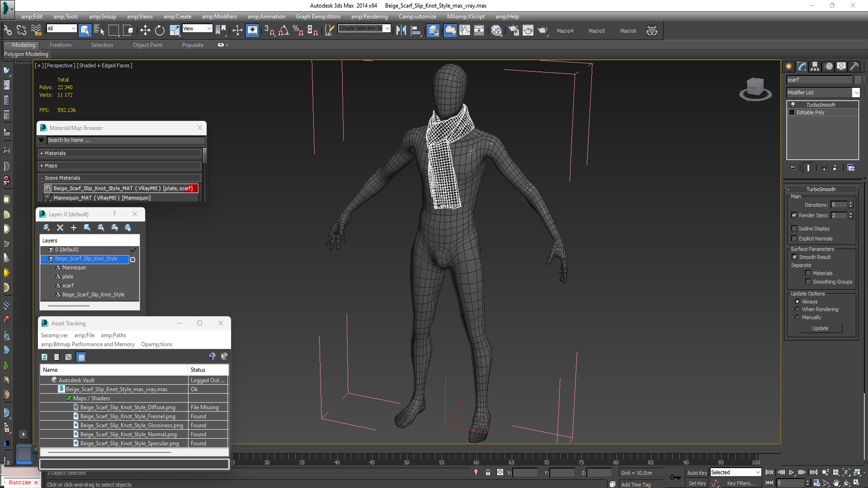This screenshot has height=488, width=868.
Task: Click the Key Filters button
Action: click(741, 483)
